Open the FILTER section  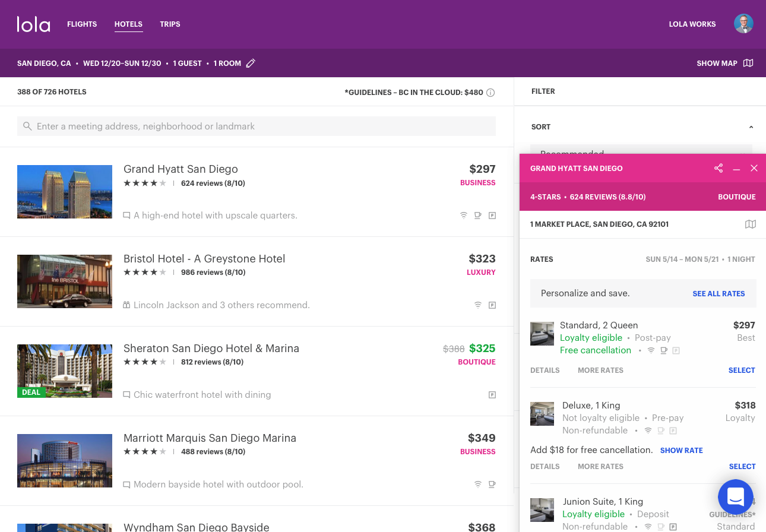pyautogui.click(x=543, y=91)
